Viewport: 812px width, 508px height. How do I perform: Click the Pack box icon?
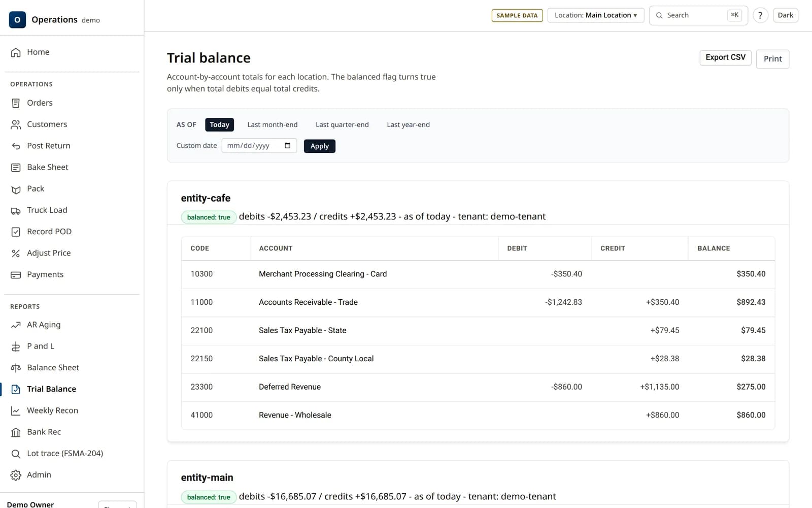(x=16, y=189)
